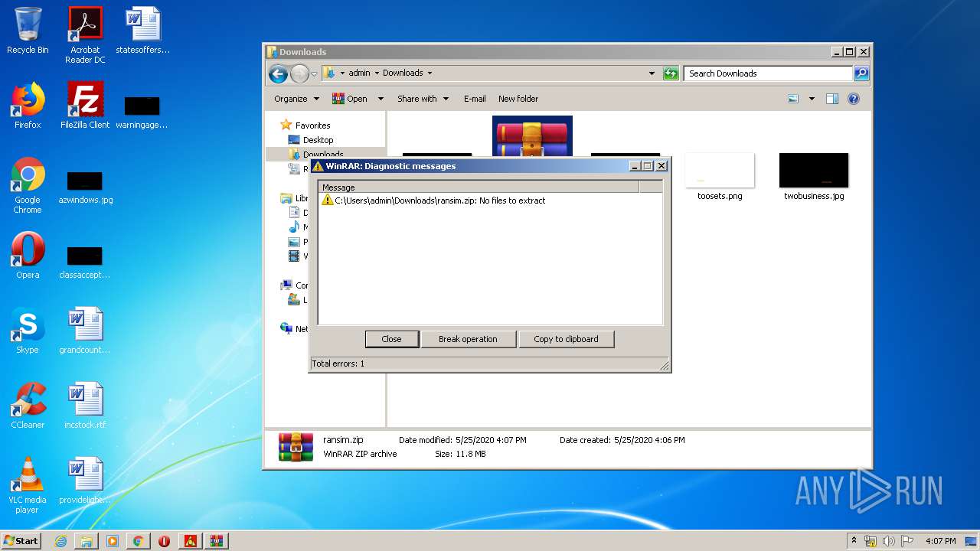Screen dimensions: 980x551
Task: Click the Chrome taskbar icon
Action: point(138,541)
